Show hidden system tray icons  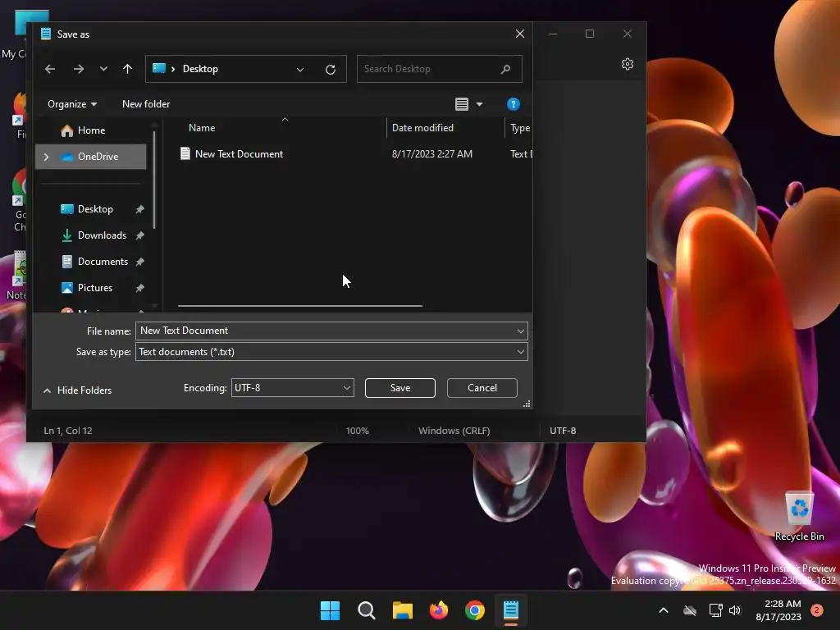663,610
